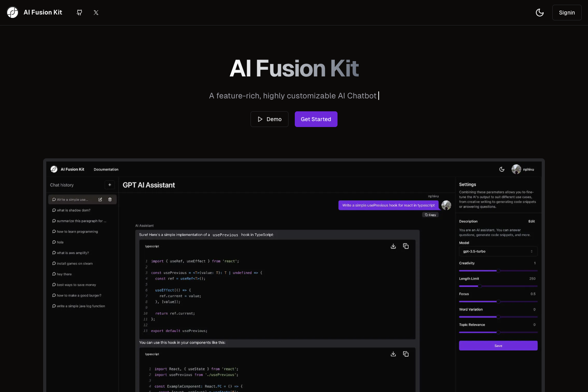Open the X (Twitter) icon
The image size is (588, 392).
point(96,12)
